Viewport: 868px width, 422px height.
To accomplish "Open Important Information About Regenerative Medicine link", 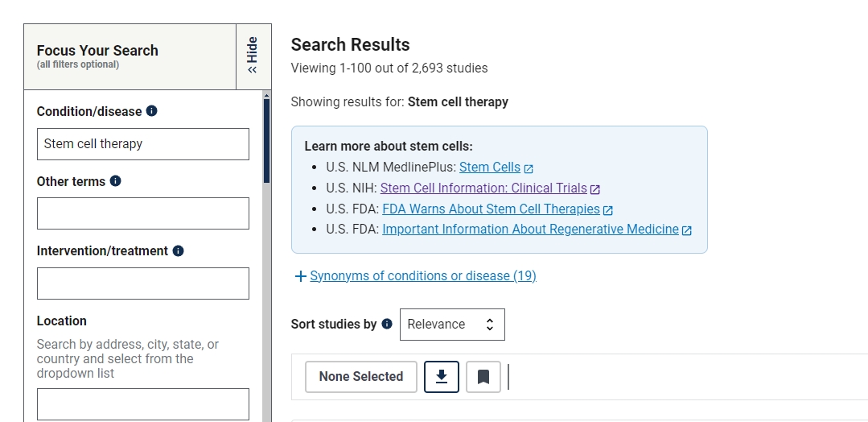I will 530,230.
